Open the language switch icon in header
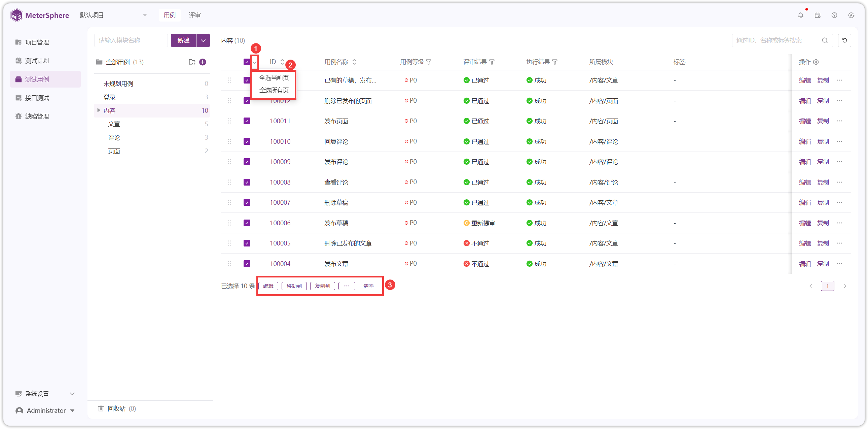The width and height of the screenshot is (868, 429). click(x=851, y=15)
